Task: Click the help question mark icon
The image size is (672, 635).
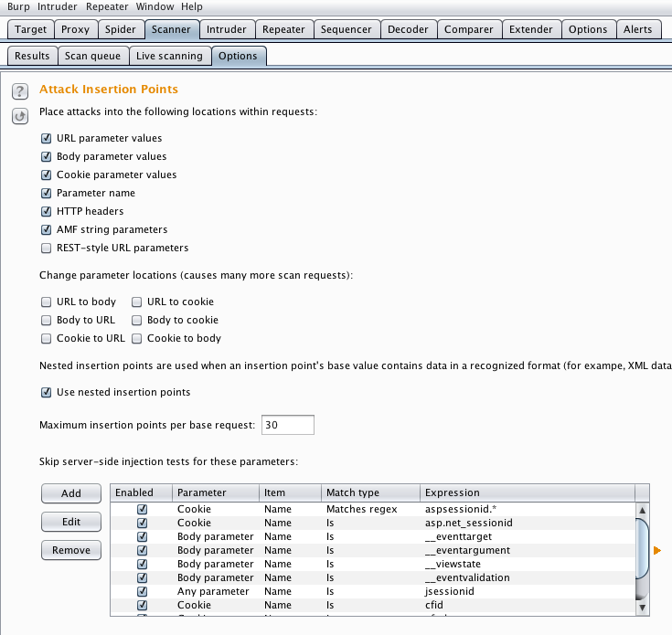Action: click(19, 91)
